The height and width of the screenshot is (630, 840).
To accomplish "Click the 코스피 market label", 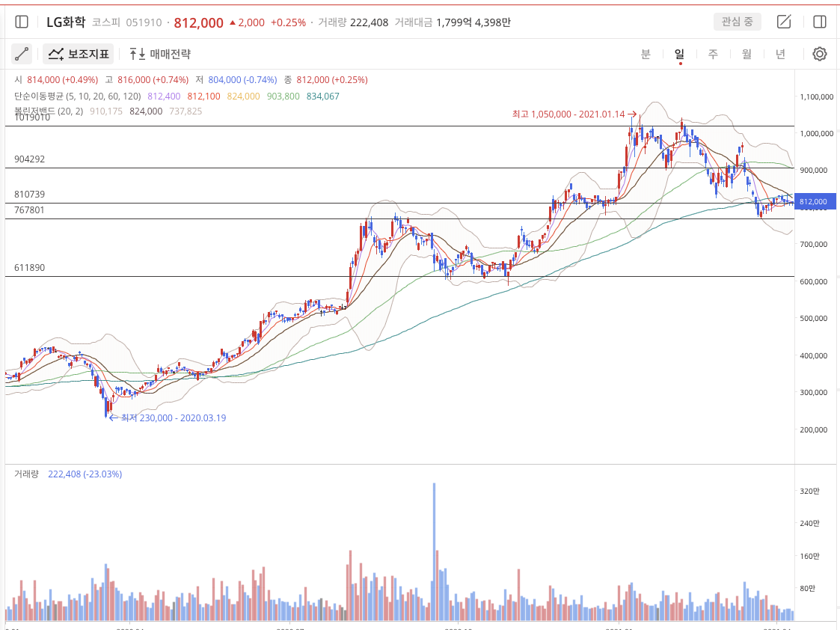I will click(106, 22).
